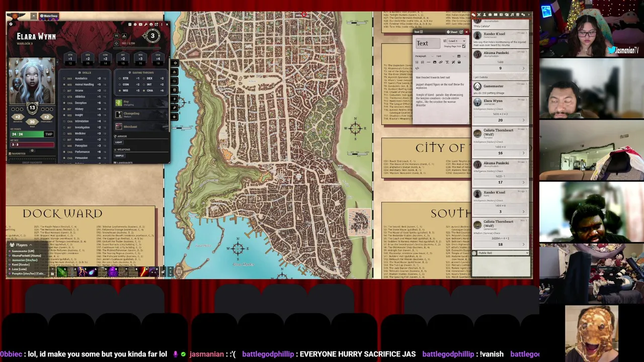Open the Playlists music sidebar tab
This screenshot has width=644, height=362.
click(512, 15)
